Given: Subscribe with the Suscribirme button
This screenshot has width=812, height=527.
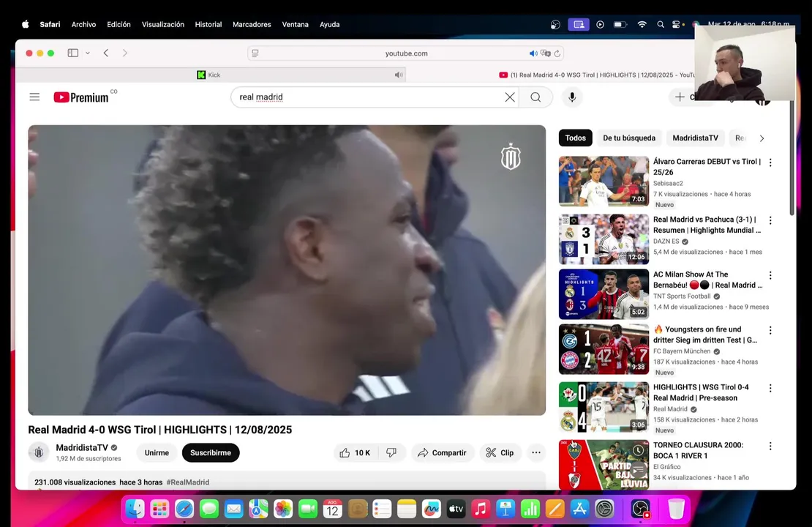Looking at the screenshot, I should [x=210, y=452].
